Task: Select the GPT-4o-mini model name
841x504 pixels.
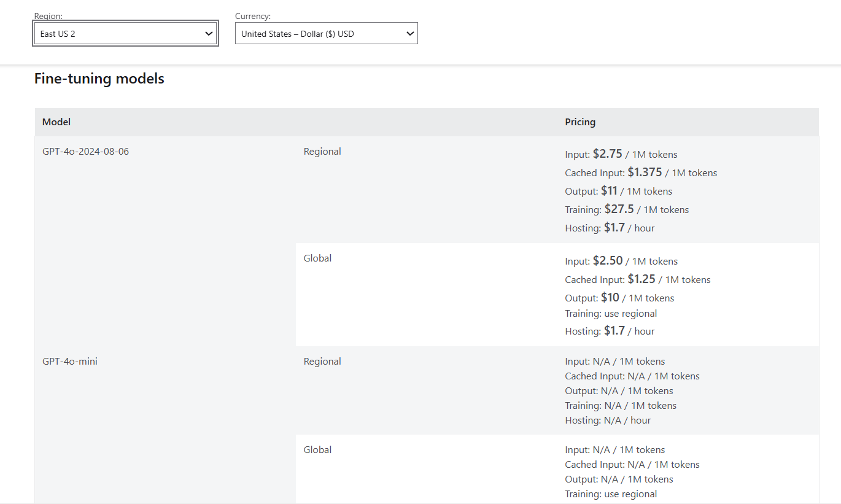Action: [70, 362]
